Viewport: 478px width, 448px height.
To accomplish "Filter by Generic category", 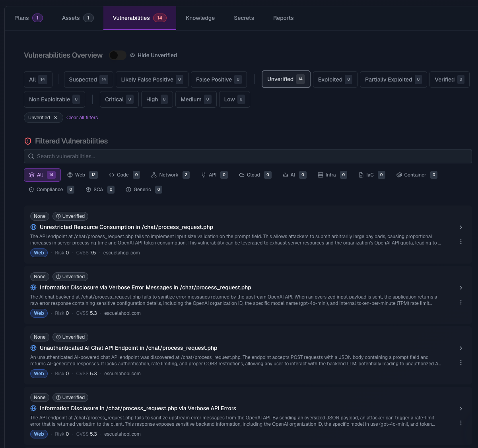I will [144, 190].
